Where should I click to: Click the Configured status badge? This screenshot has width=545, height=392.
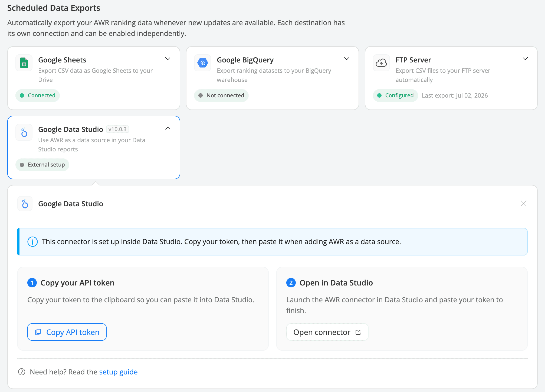[x=395, y=95]
